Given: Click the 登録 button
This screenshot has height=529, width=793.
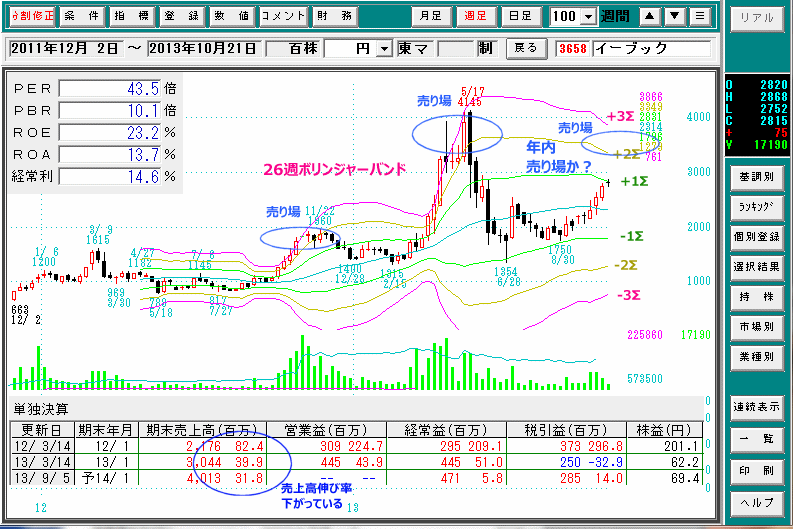Looking at the screenshot, I should point(182,16).
